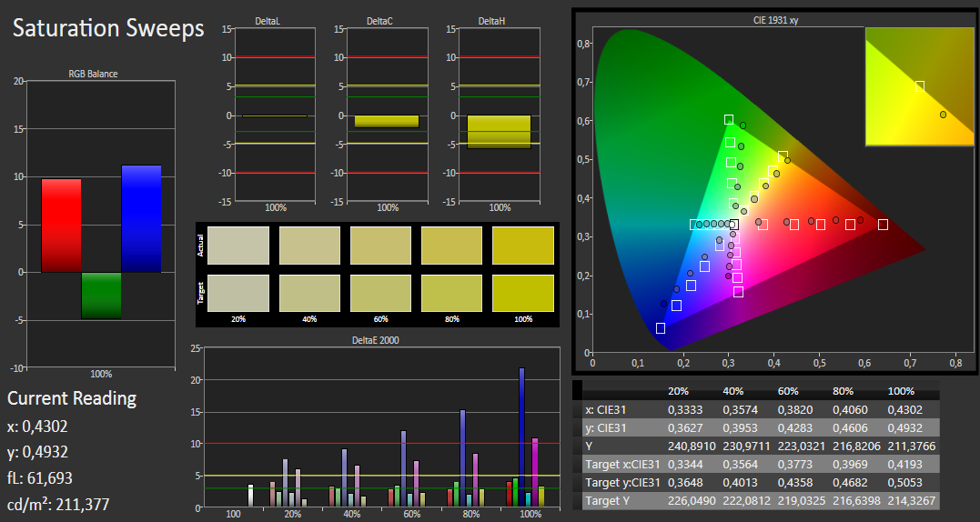Screen dimensions: 980x522
Task: Click the x: CIE31 row label
Action: [x=606, y=409]
